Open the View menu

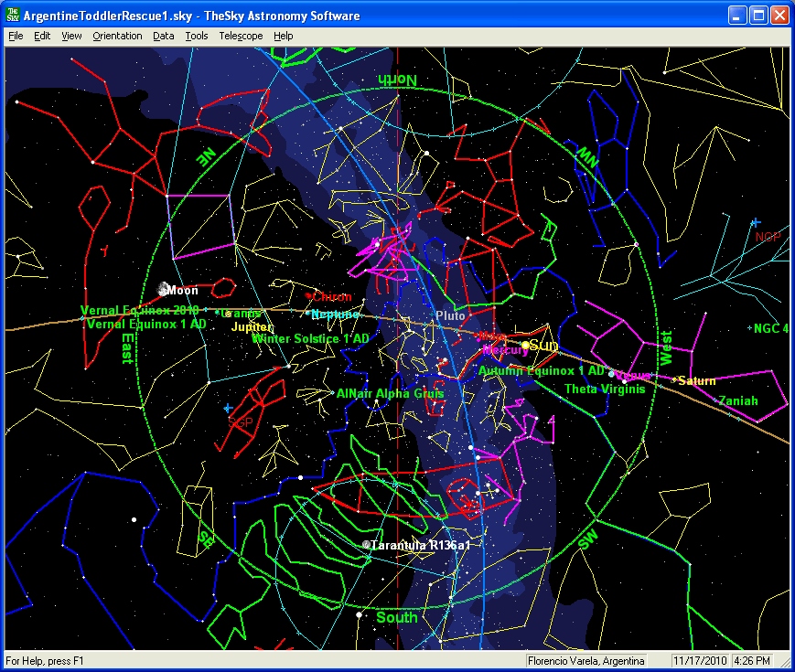point(71,36)
